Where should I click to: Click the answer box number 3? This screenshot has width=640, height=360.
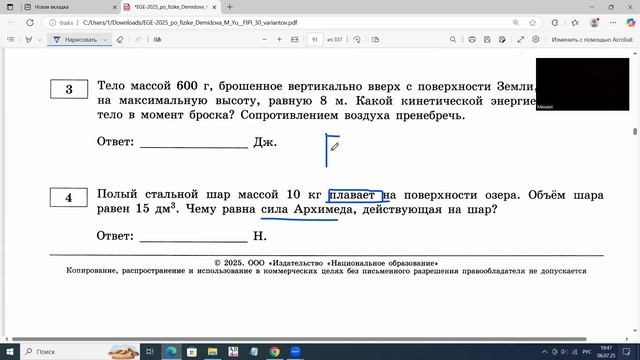(x=69, y=89)
